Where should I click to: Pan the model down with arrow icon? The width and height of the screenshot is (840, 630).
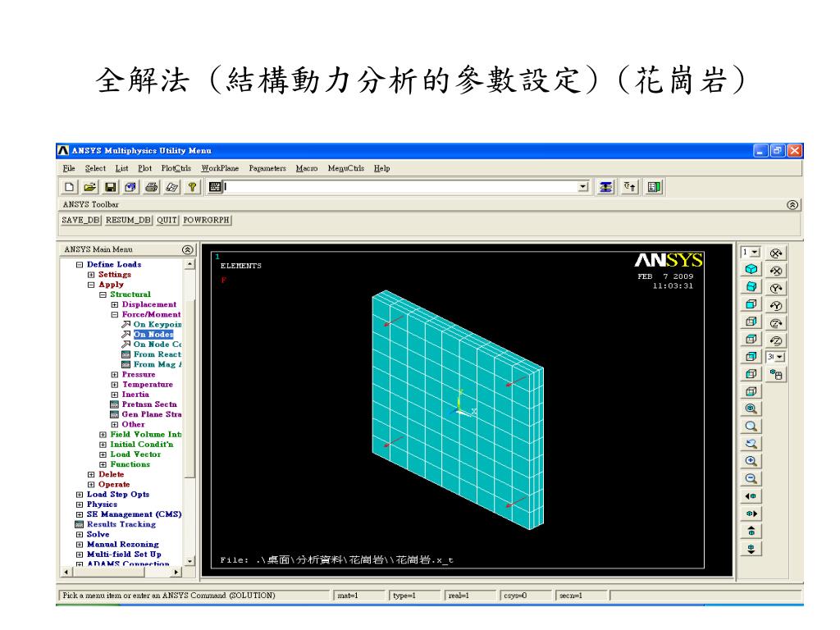751,549
